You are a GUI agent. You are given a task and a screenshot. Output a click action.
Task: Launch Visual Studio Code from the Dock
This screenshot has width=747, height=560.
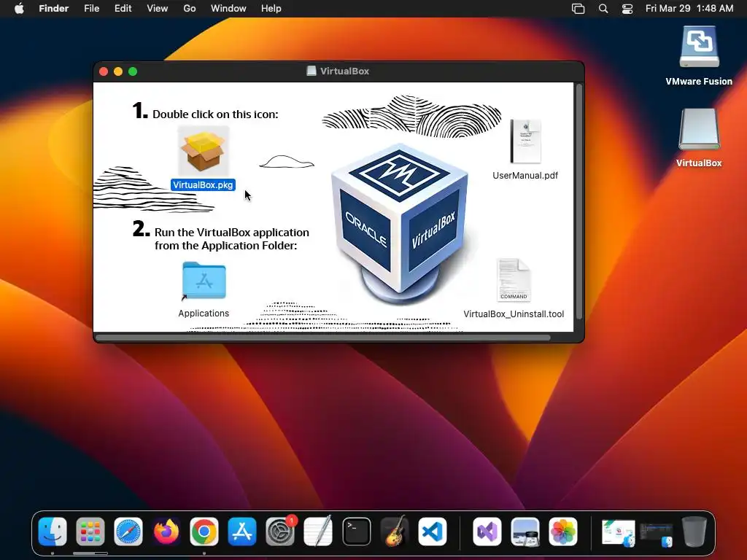(433, 532)
